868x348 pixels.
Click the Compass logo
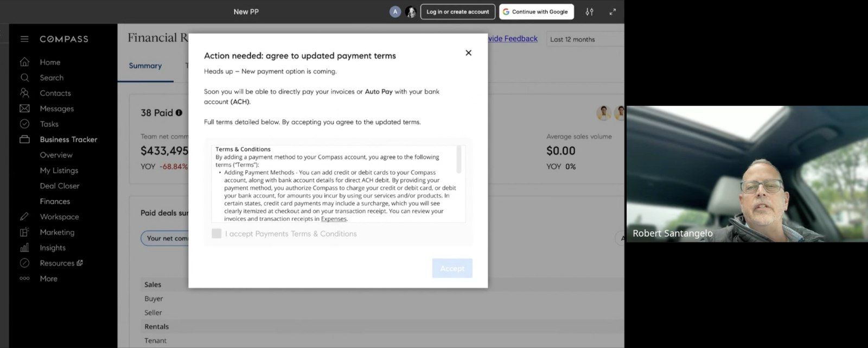coord(64,39)
